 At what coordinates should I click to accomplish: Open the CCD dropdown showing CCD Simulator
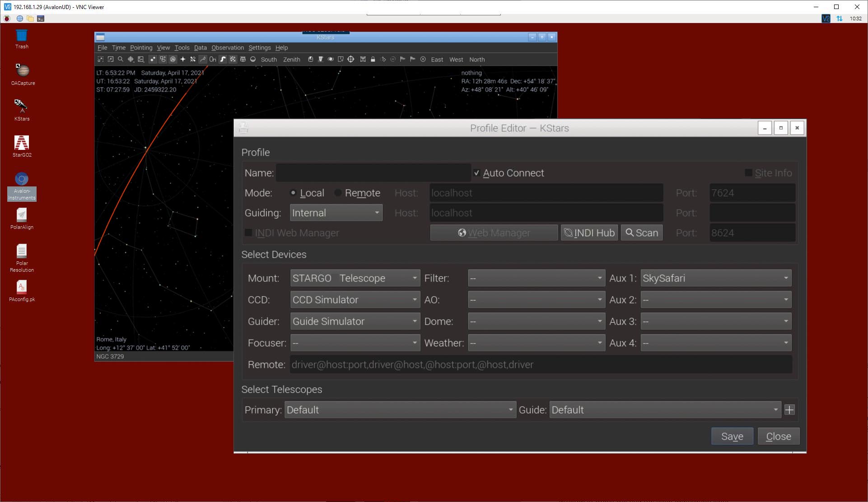[x=355, y=300]
